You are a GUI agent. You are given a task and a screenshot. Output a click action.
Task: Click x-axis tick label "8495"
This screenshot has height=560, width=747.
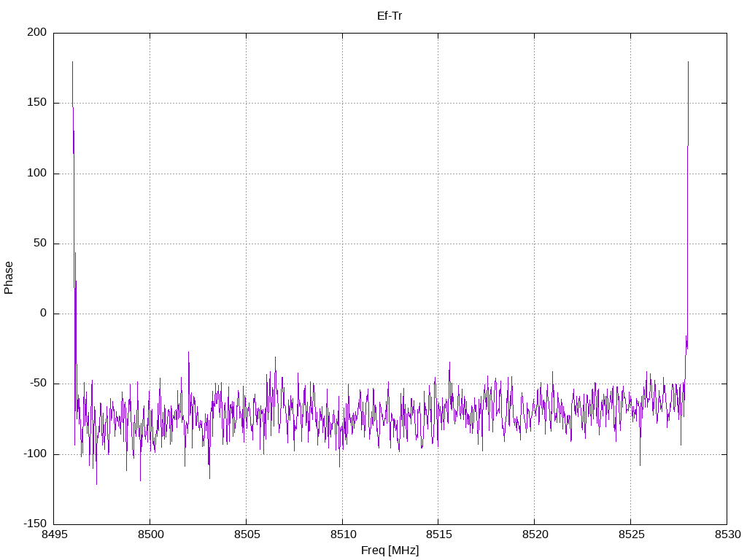[54, 534]
